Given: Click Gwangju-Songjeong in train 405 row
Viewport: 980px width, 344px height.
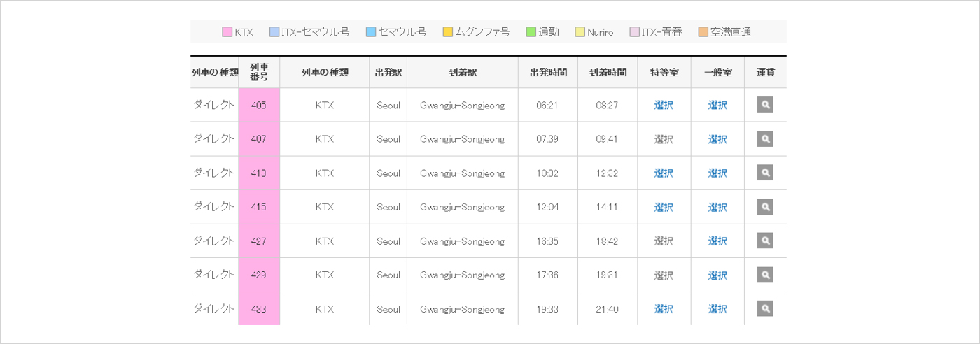Looking at the screenshot, I should pos(462,106).
